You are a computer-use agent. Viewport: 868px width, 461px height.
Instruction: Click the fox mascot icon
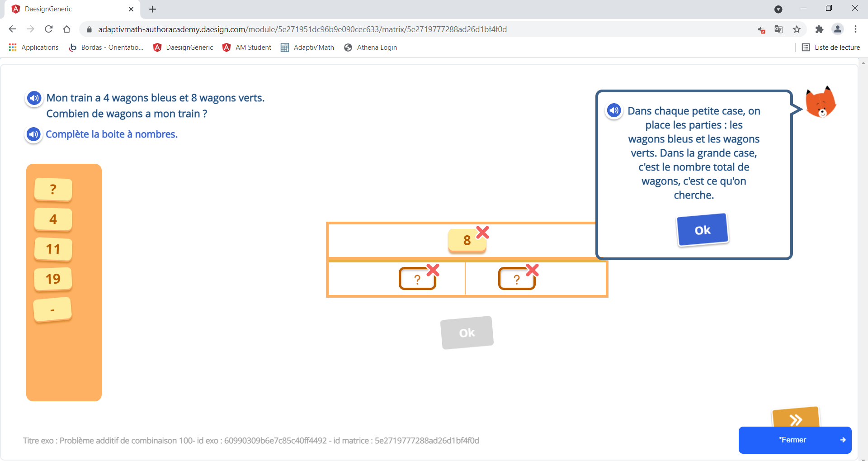click(821, 102)
